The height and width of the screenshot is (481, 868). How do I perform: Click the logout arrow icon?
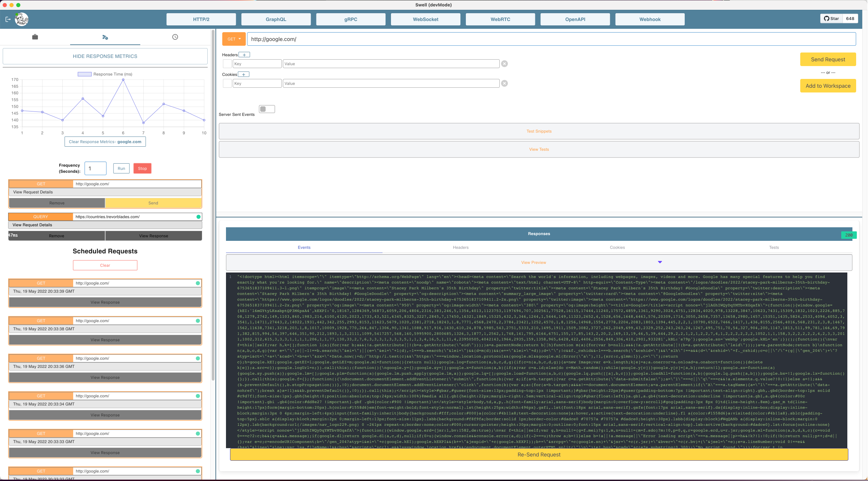[x=8, y=19]
